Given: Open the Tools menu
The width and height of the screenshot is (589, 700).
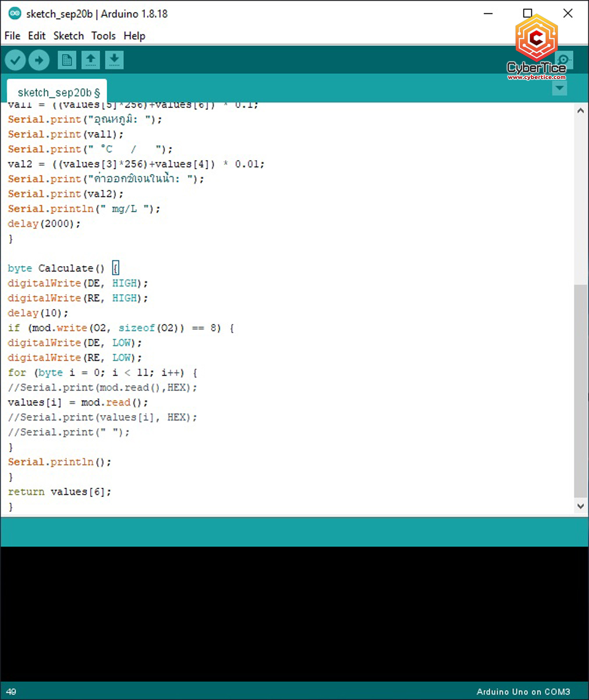Looking at the screenshot, I should [103, 36].
